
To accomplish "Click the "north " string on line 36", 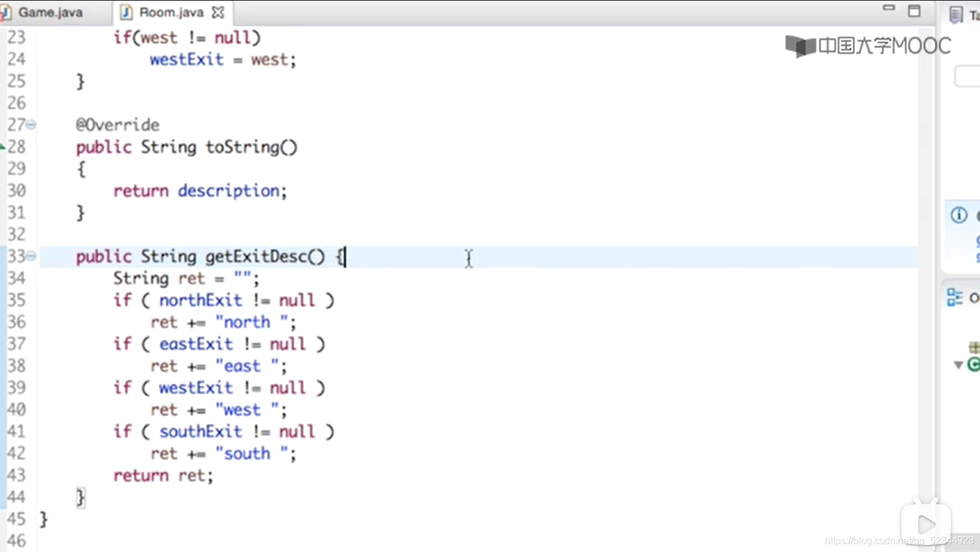I will click(252, 322).
